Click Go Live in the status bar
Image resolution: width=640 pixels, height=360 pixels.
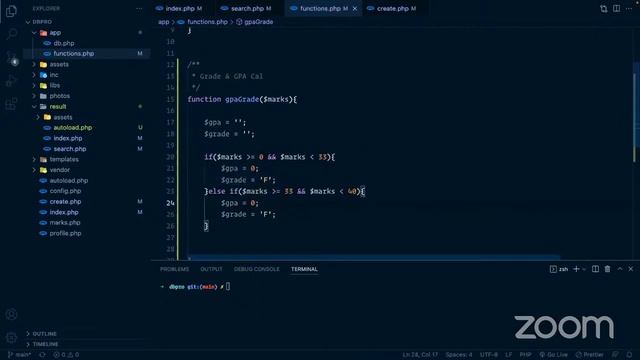point(553,355)
